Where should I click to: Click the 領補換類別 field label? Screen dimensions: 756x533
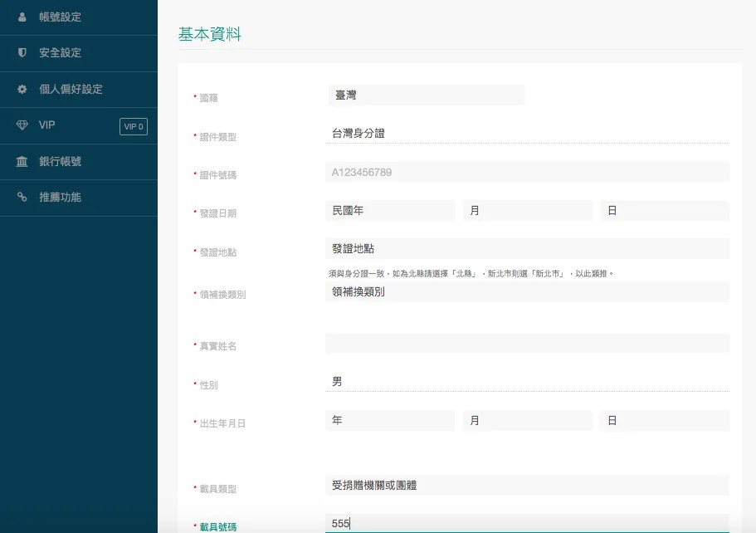222,295
